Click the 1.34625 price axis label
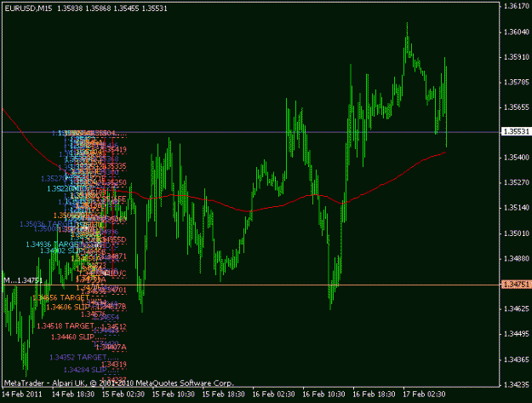532x403 pixels. 517,308
